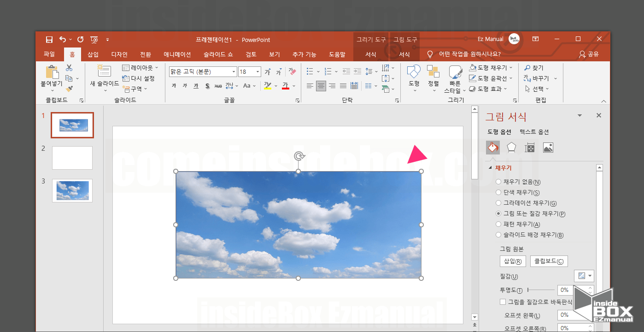Click the align text right icon
The width and height of the screenshot is (644, 332).
(332, 86)
